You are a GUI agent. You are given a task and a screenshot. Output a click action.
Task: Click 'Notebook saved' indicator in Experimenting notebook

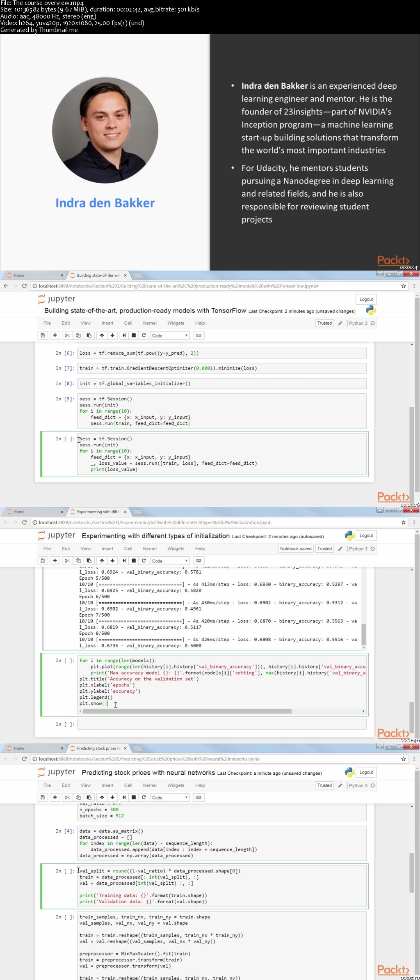coord(296,549)
